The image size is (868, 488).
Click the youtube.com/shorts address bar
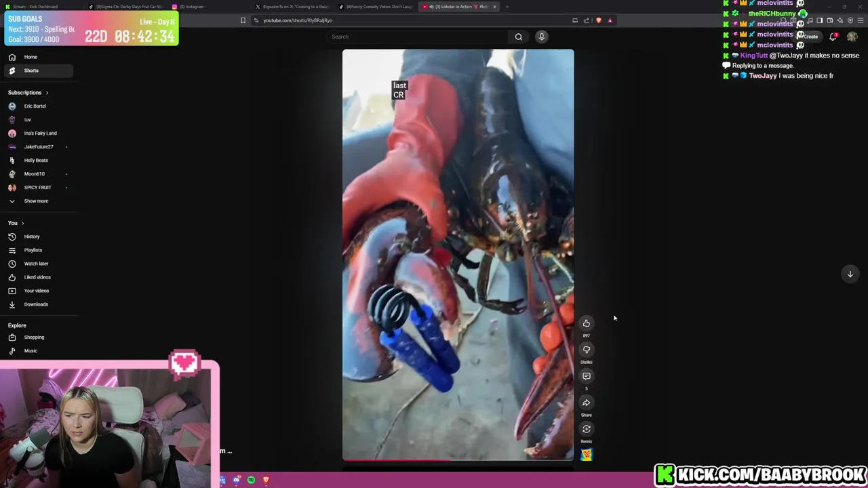(x=414, y=20)
